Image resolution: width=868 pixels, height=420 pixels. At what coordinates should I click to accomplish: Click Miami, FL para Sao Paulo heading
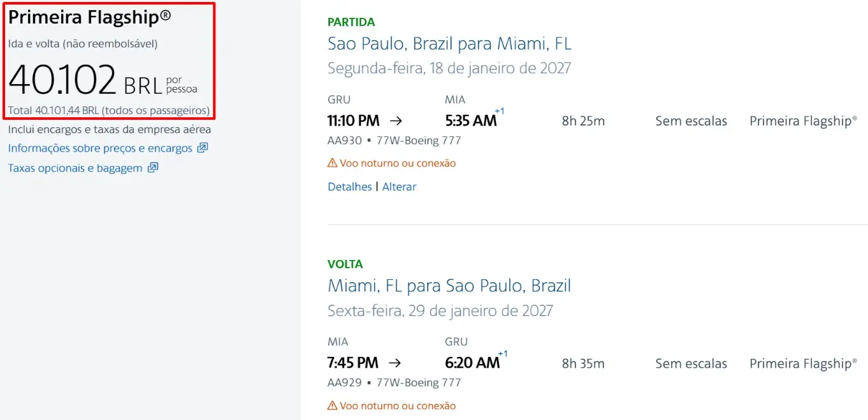[x=449, y=286]
